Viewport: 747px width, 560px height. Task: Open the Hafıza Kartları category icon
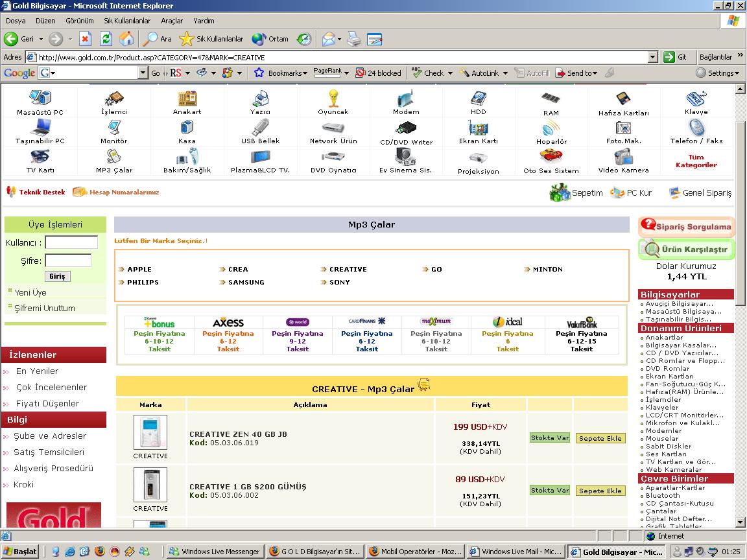point(623,99)
